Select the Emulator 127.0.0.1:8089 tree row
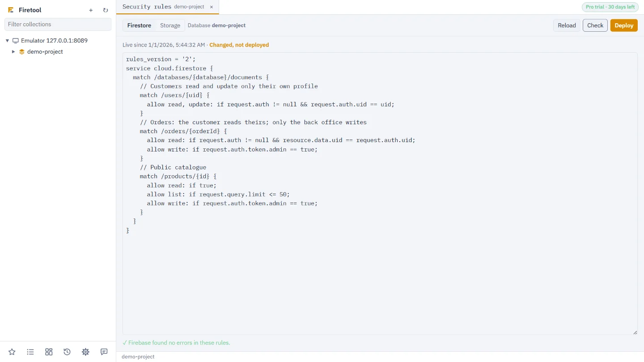 pyautogui.click(x=58, y=41)
